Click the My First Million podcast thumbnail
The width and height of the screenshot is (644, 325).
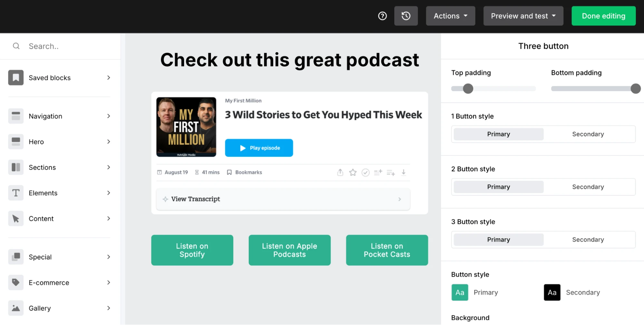pyautogui.click(x=186, y=127)
